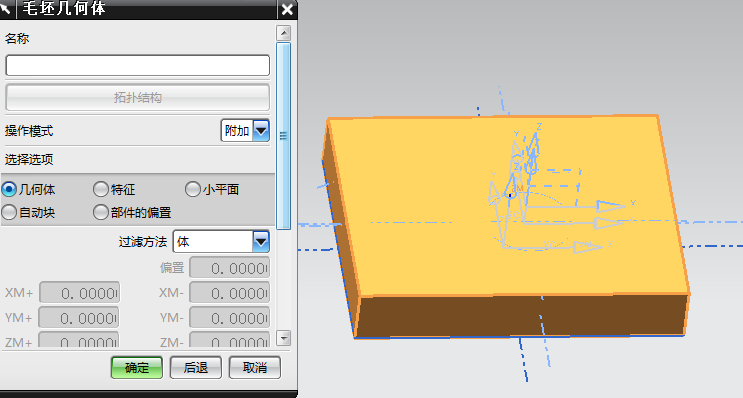This screenshot has height=398, width=743.
Task: Click the scrollbar down arrow
Action: pos(283,338)
